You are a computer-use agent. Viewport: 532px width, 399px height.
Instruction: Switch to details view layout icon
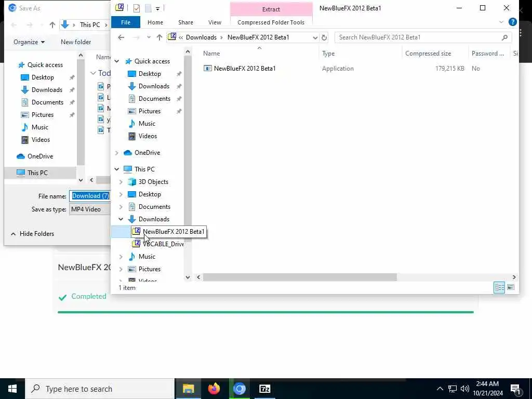[x=499, y=288]
